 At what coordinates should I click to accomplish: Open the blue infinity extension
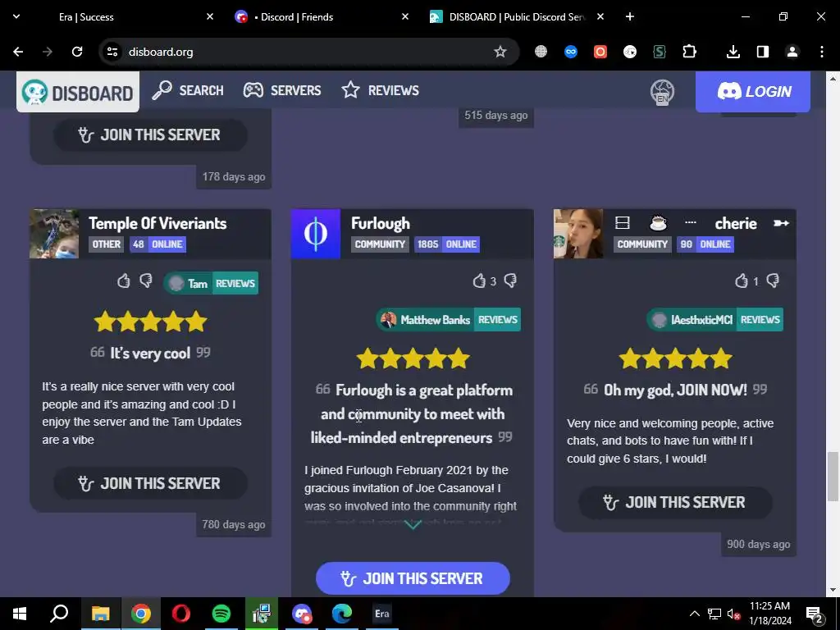click(571, 52)
